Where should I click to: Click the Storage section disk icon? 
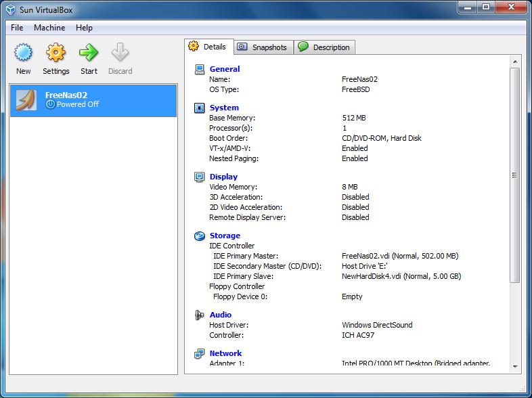[199, 236]
